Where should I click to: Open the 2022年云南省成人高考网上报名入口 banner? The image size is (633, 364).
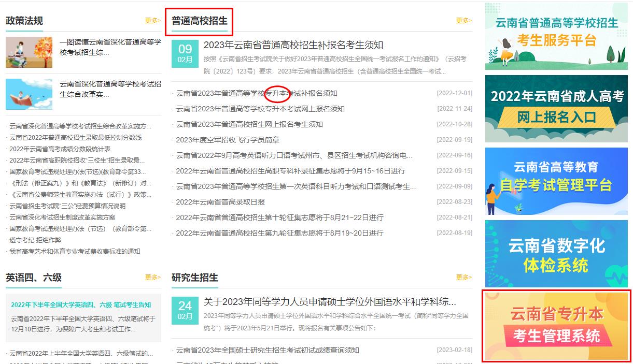pyautogui.click(x=556, y=109)
